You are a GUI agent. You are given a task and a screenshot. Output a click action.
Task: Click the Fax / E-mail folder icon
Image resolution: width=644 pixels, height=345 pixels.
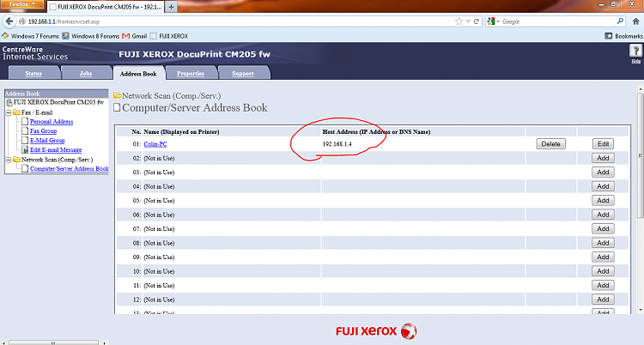(17, 112)
